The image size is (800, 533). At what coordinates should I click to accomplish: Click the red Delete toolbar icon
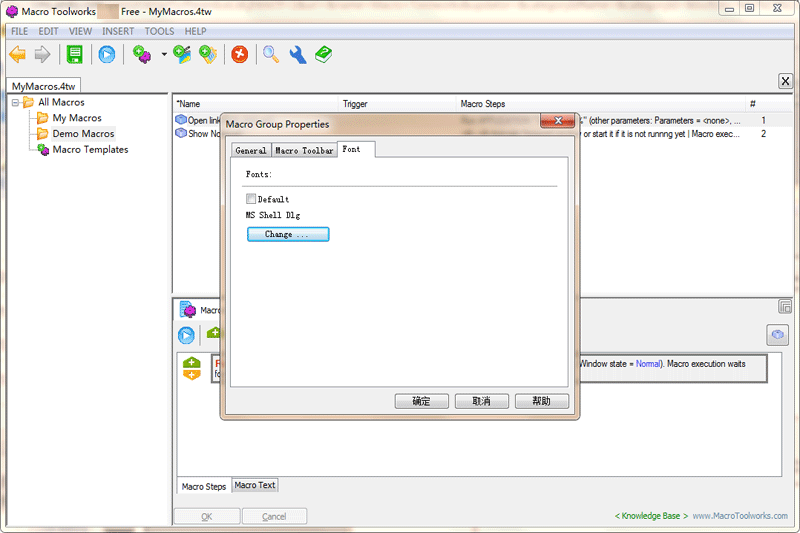coord(239,54)
